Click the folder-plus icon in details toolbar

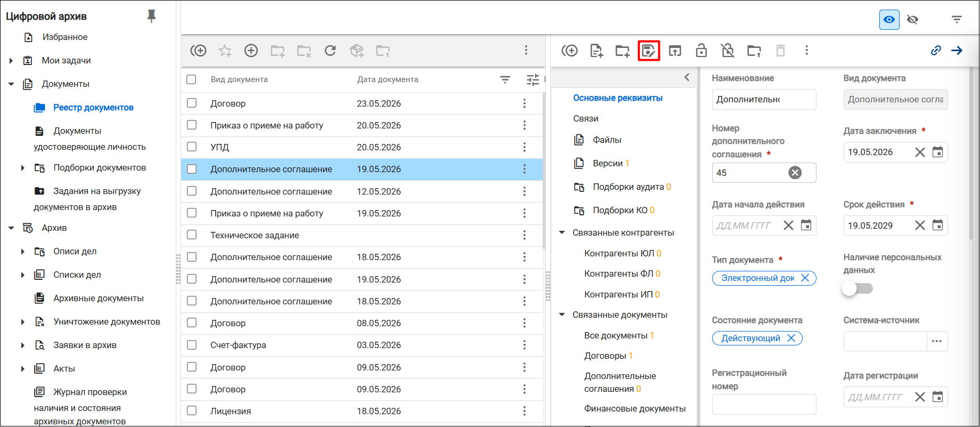pos(622,51)
